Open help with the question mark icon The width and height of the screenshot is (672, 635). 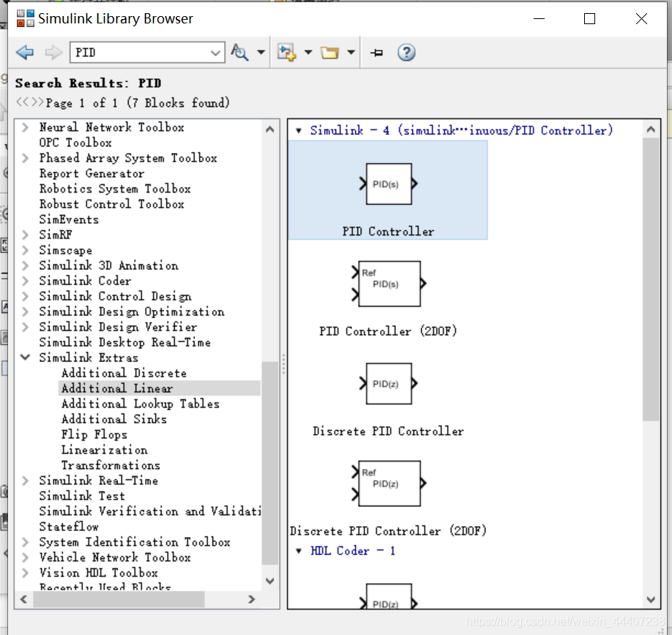(406, 53)
